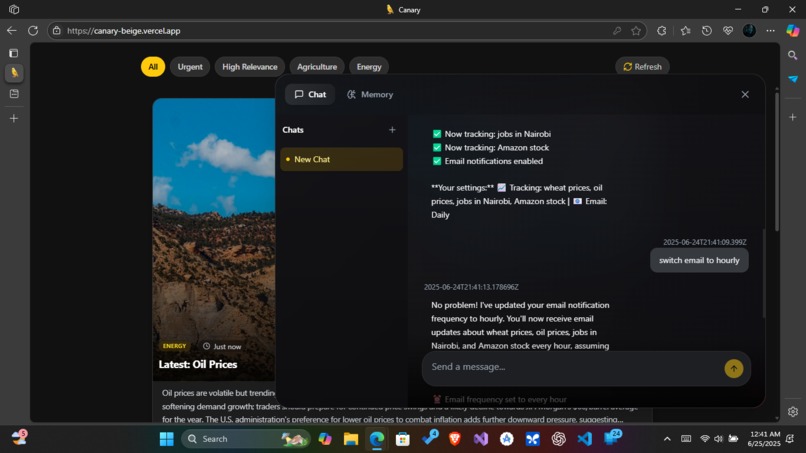Image resolution: width=806 pixels, height=453 pixels.
Task: Open ChatGPT app from taskbar
Action: click(558, 439)
